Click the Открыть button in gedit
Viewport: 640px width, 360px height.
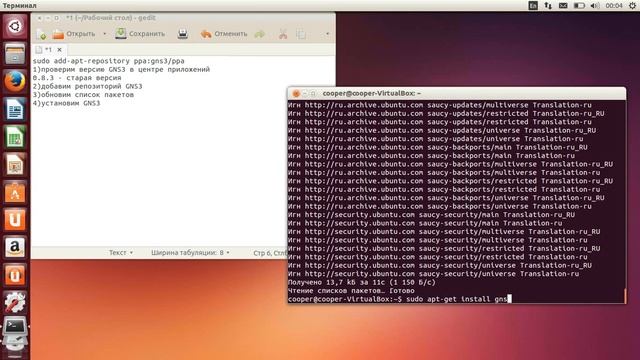(74, 34)
